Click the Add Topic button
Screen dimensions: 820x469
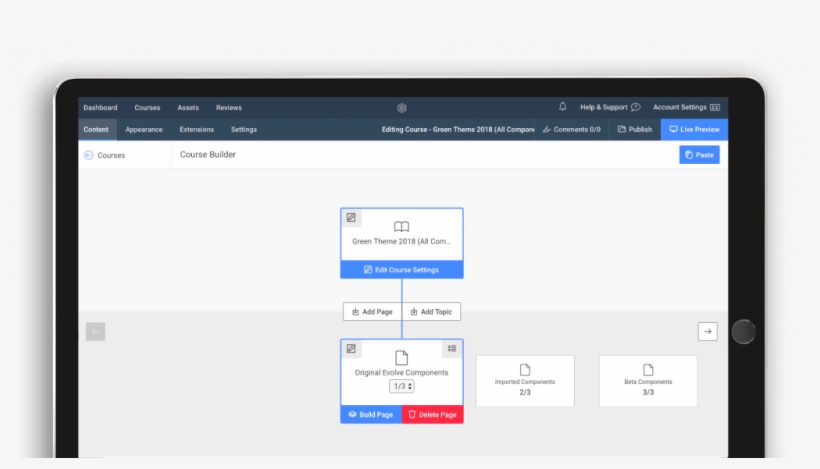pyautogui.click(x=431, y=312)
